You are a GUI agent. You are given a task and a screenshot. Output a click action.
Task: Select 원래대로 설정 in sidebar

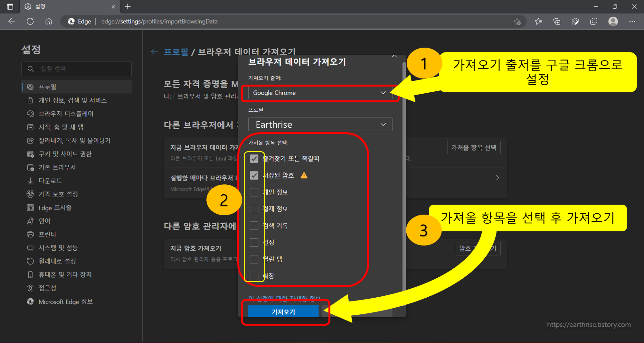tap(77, 261)
